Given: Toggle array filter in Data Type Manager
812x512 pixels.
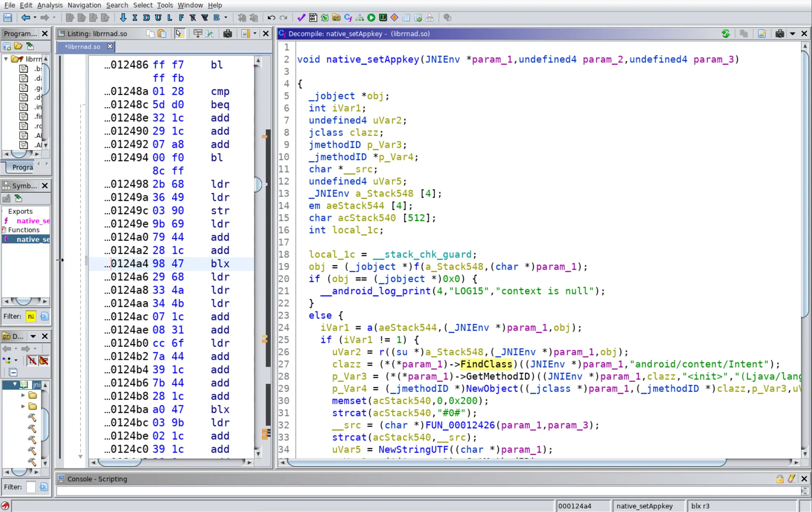Looking at the screenshot, I should pyautogui.click(x=32, y=361).
